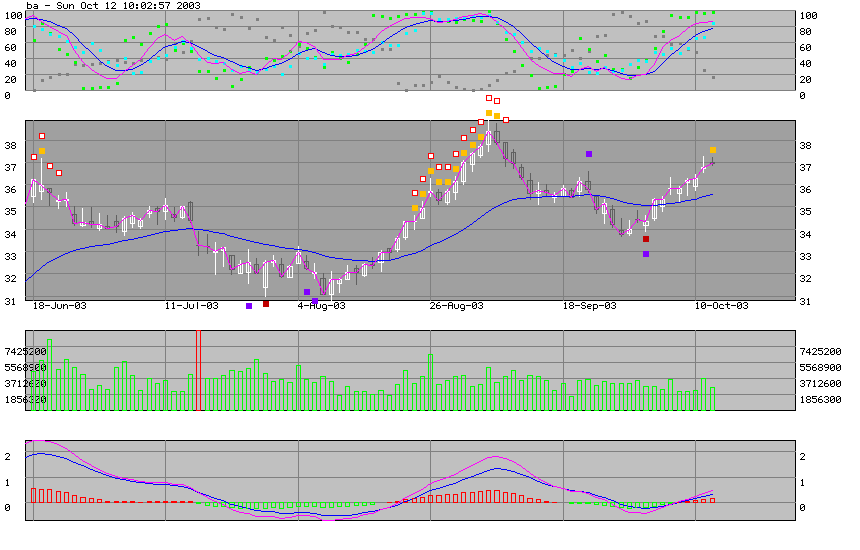Click the tall red volume spike bar
The width and height of the screenshot is (860, 550).
[198, 369]
